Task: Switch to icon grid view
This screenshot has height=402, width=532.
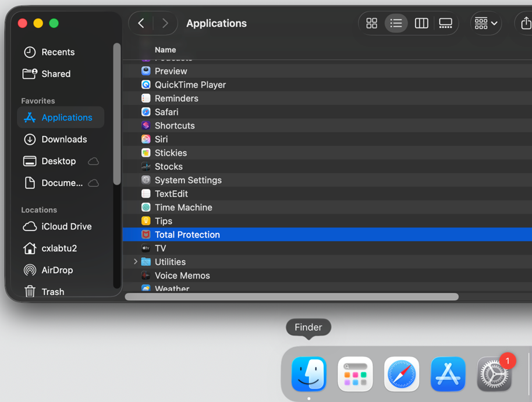Action: [x=371, y=23]
